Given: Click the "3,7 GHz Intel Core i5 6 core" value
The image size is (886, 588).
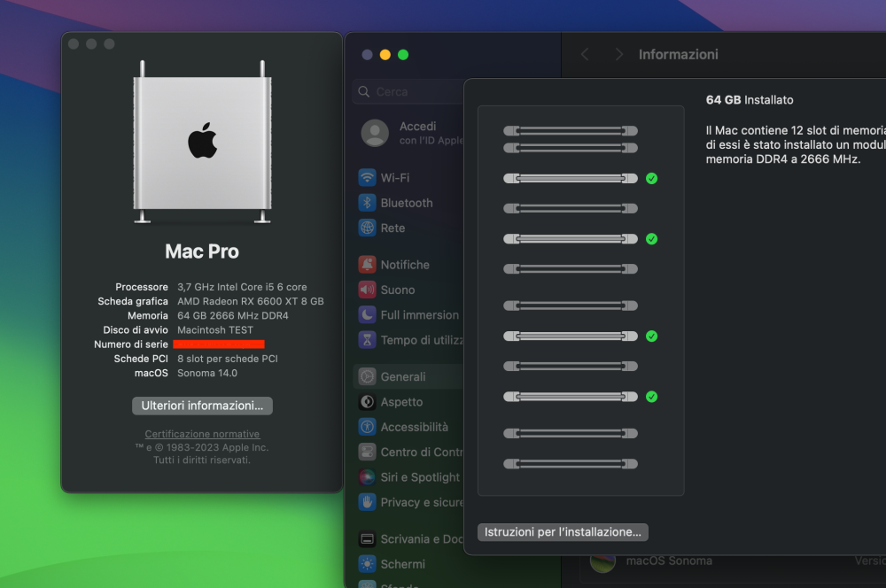Looking at the screenshot, I should (242, 287).
